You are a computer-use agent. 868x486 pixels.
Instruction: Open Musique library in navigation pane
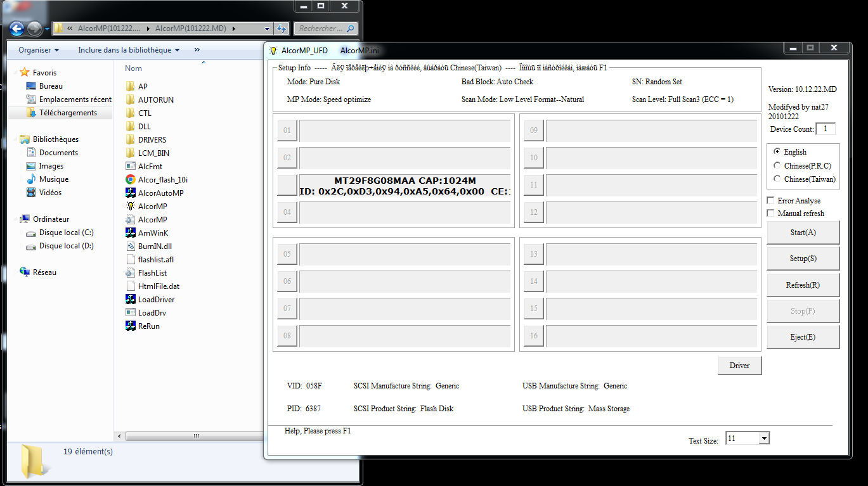(x=54, y=179)
